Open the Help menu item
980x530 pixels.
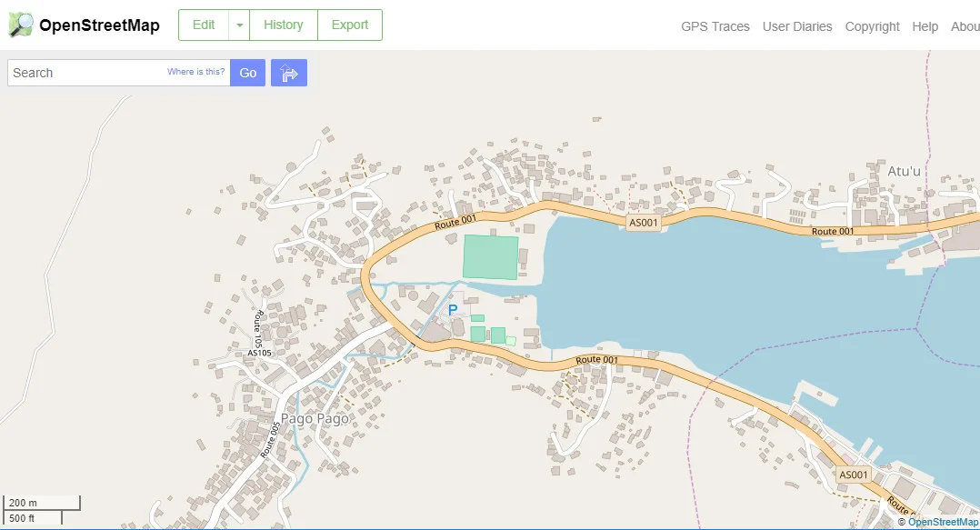point(925,26)
